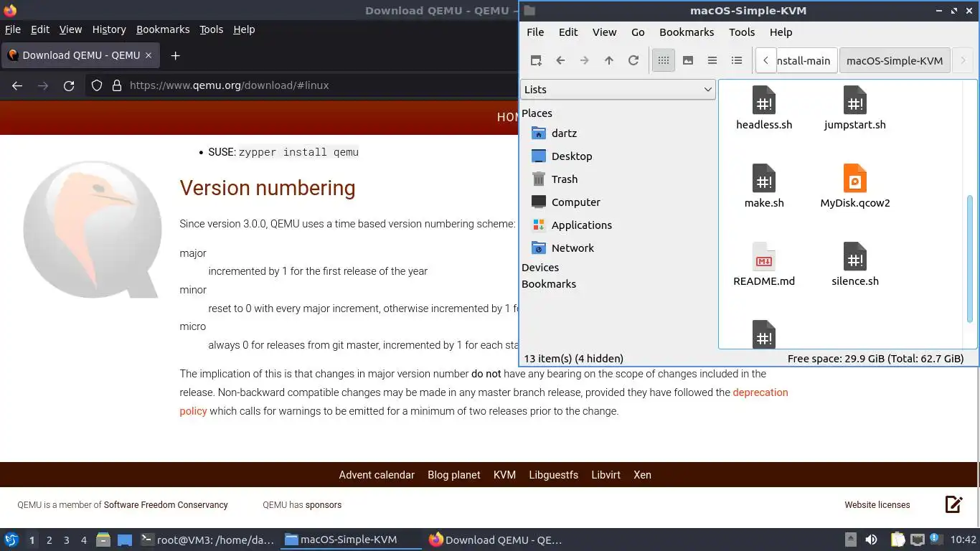The height and width of the screenshot is (551, 980).
Task: Open Xen footer link
Action: point(642,475)
